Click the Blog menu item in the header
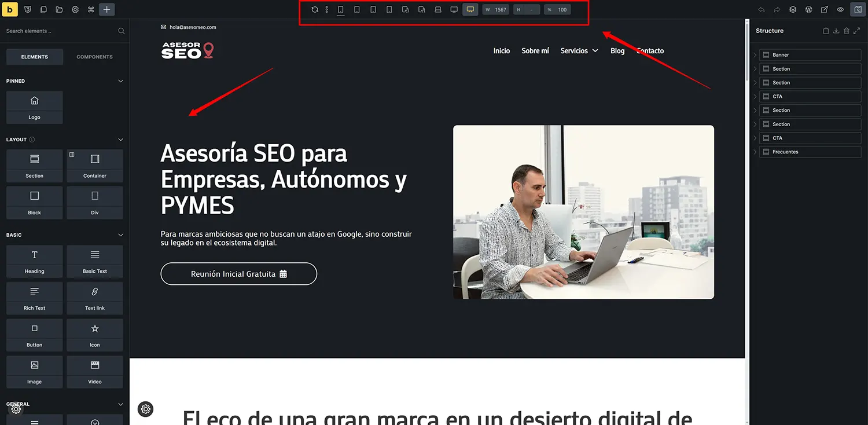 pos(617,51)
